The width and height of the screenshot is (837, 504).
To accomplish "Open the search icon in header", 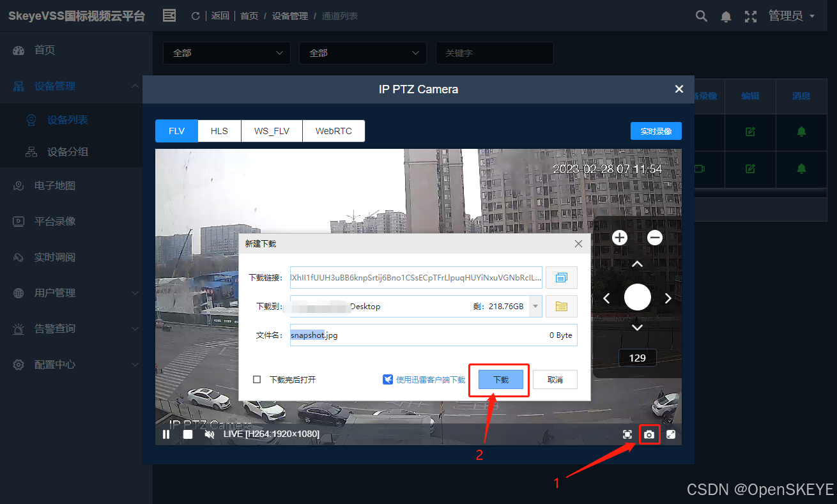I will (702, 16).
